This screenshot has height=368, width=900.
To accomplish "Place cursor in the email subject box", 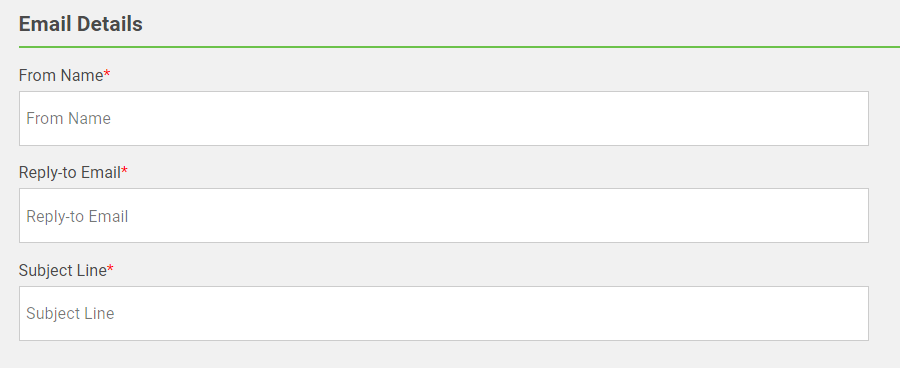I will (x=444, y=313).
